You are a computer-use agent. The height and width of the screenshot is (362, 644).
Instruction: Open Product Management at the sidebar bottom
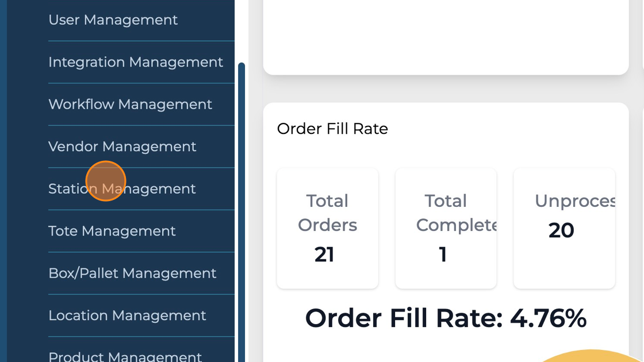pyautogui.click(x=125, y=356)
